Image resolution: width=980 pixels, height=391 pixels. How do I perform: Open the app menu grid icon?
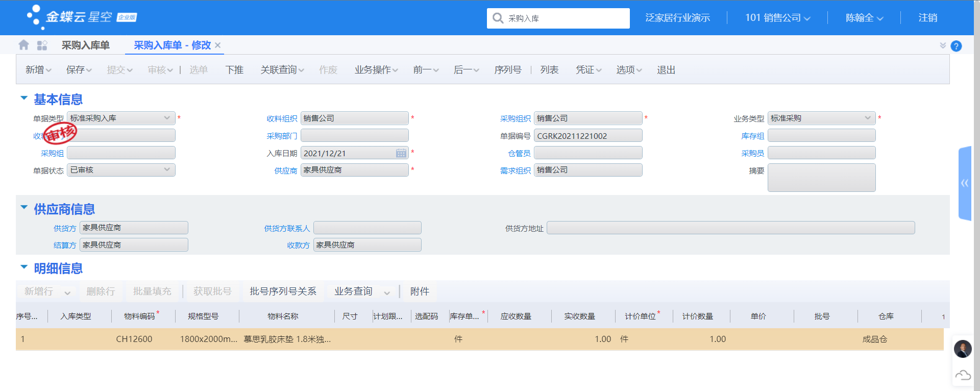coord(42,45)
